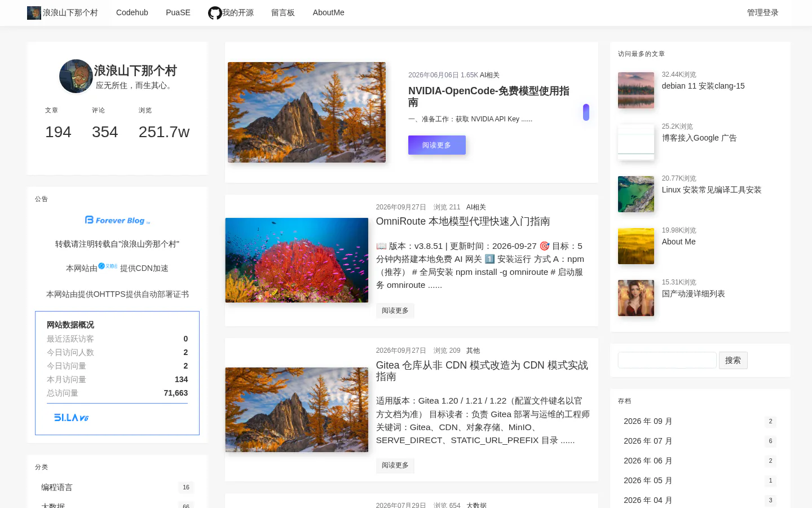The image size is (812, 508).
Task: Click total visits value 71,663
Action: [x=176, y=393]
